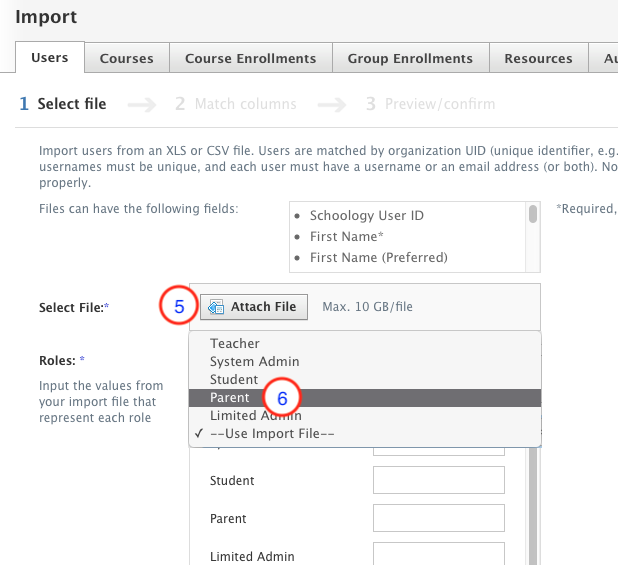The height and width of the screenshot is (565, 618).
Task: Choose System Admin in dropdown list
Action: tap(255, 361)
